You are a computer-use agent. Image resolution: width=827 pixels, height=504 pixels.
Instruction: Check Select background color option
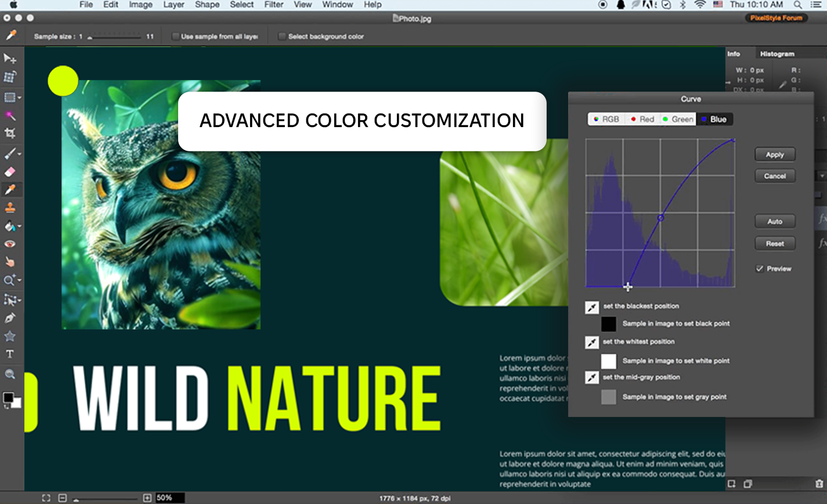click(x=282, y=37)
